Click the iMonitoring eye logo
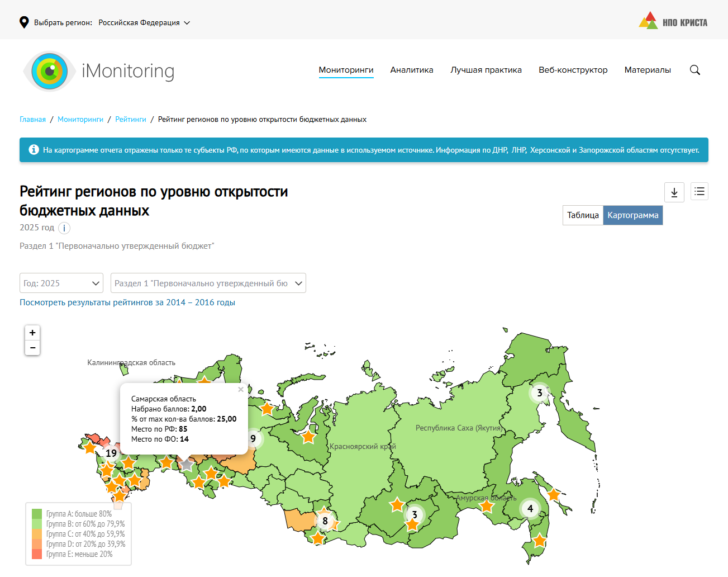 click(50, 71)
